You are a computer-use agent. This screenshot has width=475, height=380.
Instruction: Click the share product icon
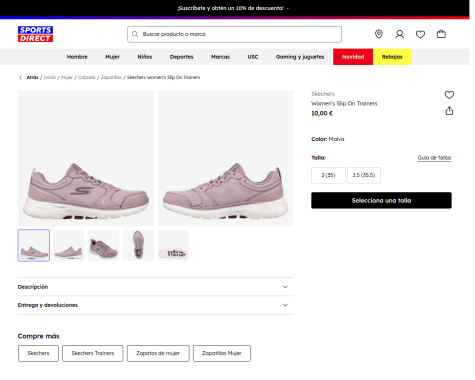tap(449, 111)
